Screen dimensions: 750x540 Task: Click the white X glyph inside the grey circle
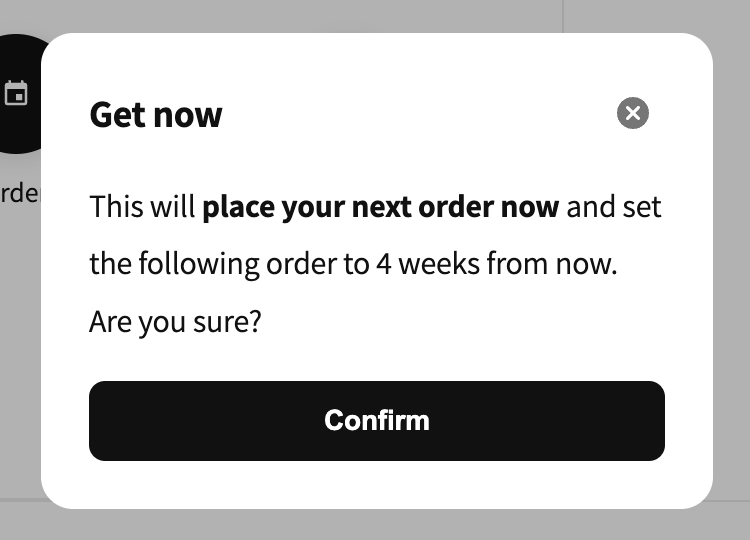coord(633,113)
